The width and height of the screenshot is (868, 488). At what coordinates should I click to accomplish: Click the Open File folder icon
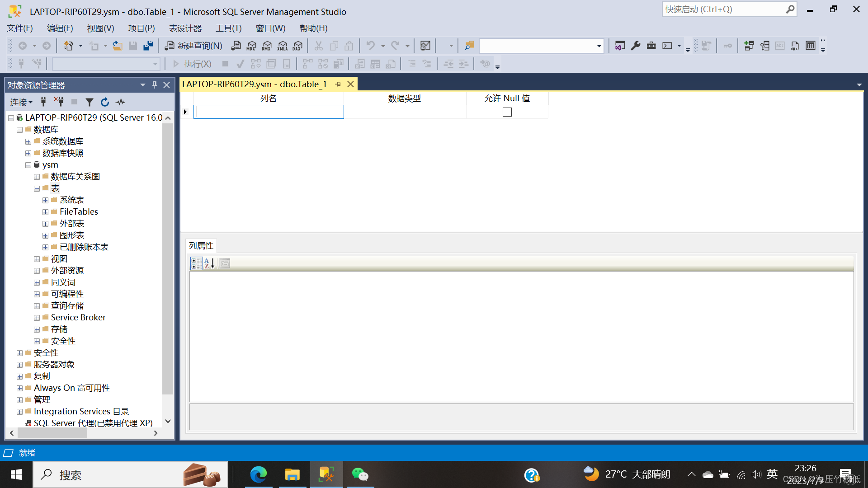pos(118,46)
